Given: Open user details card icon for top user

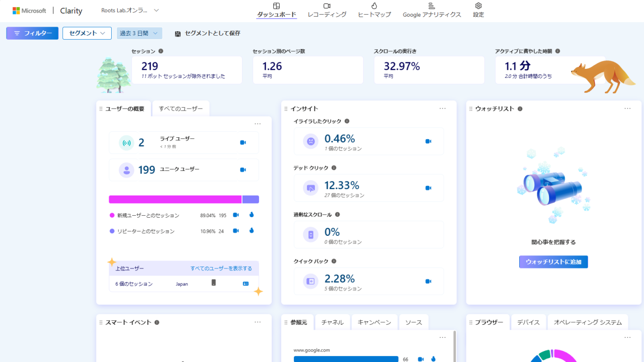Looking at the screenshot, I should coord(246,284).
